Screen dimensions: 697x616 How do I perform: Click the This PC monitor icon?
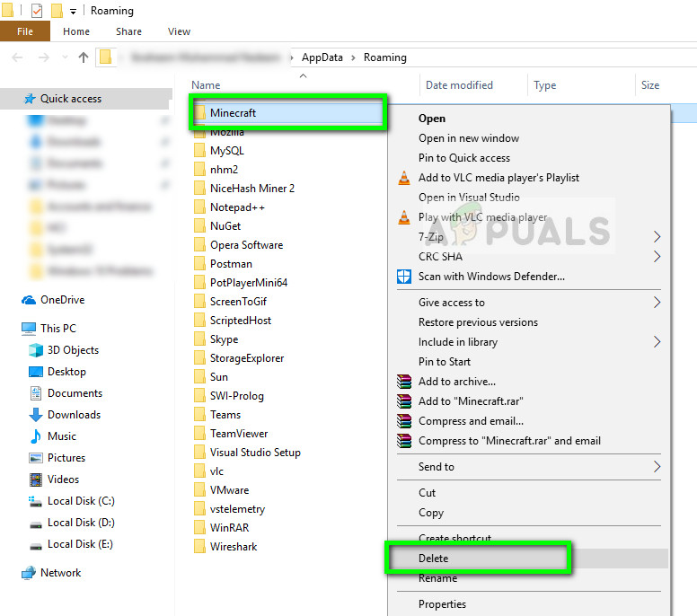click(29, 329)
